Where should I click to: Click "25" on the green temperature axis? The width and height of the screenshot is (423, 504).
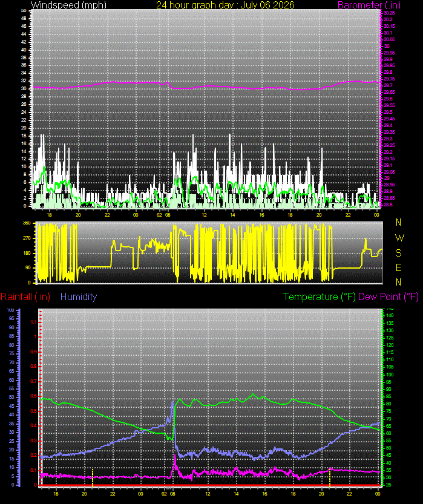point(389,485)
